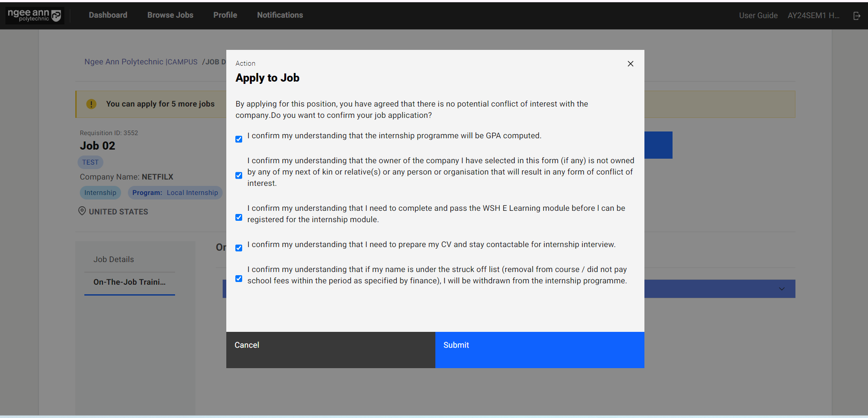Screen dimensions: 868x418
Task: Open the User Guide link
Action: tap(758, 15)
